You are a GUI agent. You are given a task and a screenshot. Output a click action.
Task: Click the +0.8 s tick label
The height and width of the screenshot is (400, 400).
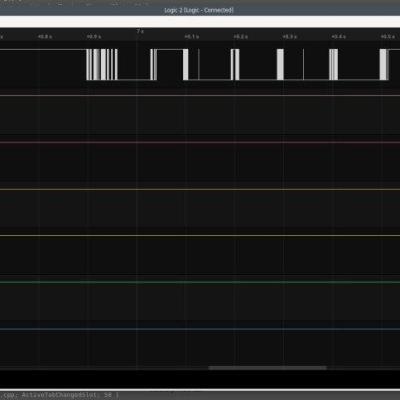tap(45, 37)
